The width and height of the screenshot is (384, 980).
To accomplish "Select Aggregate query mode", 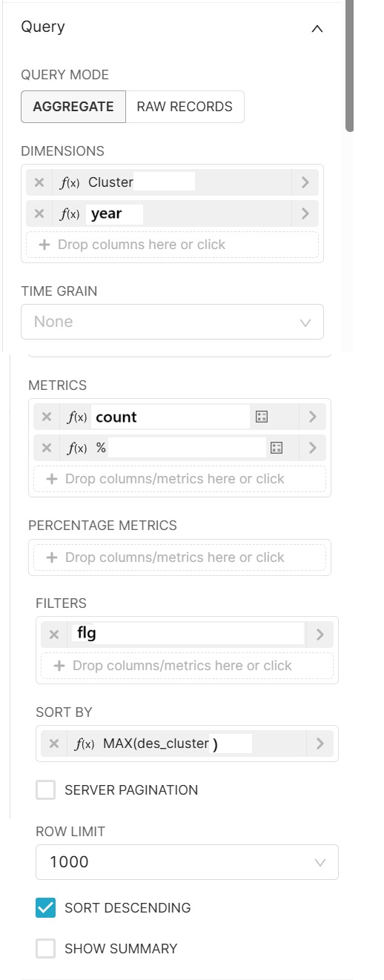I will pos(73,107).
